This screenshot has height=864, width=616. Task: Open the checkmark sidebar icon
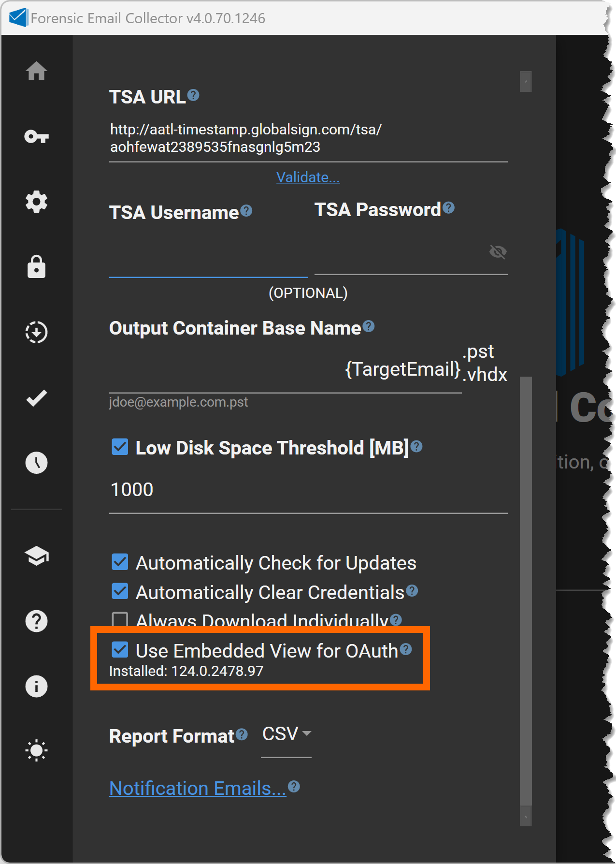coord(36,398)
